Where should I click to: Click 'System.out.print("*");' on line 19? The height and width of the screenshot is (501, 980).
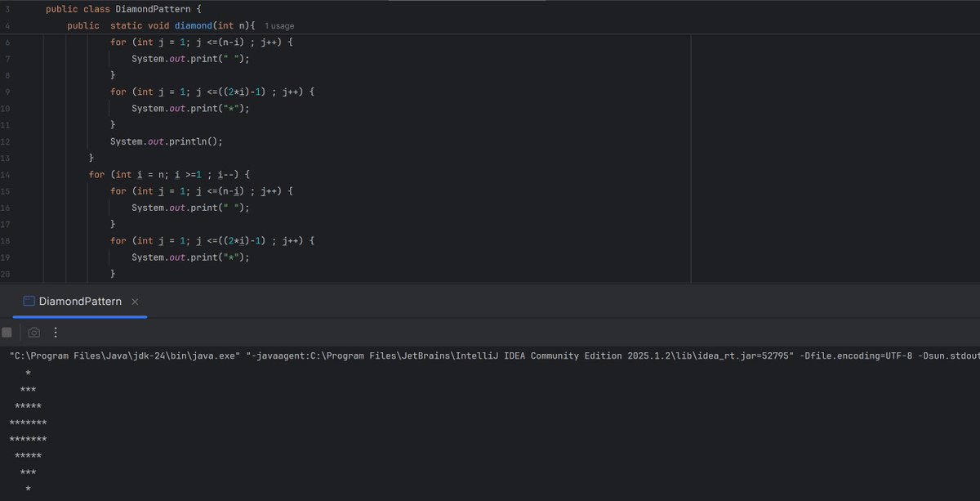pyautogui.click(x=190, y=257)
